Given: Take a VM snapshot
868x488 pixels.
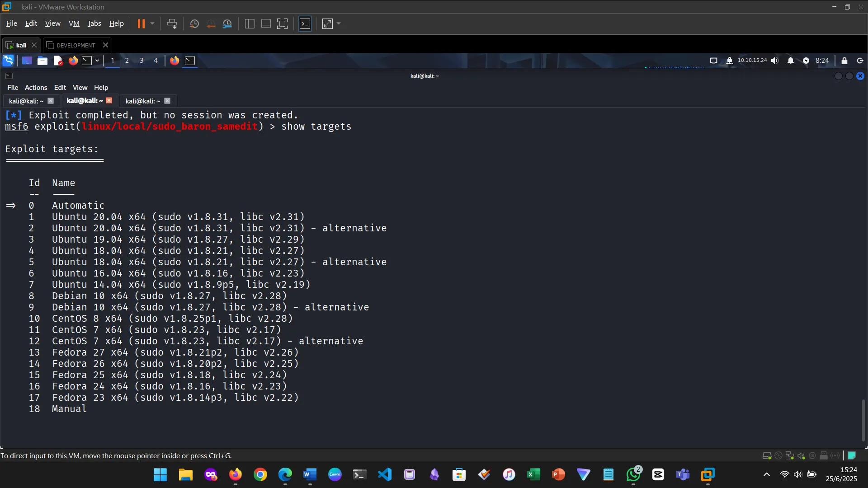Looking at the screenshot, I should coord(194,23).
